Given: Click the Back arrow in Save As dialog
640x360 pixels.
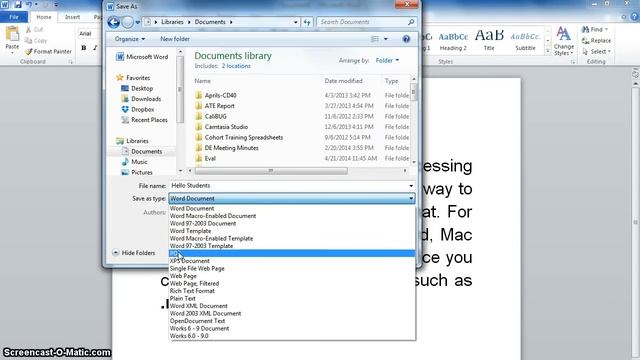Looking at the screenshot, I should (113, 22).
